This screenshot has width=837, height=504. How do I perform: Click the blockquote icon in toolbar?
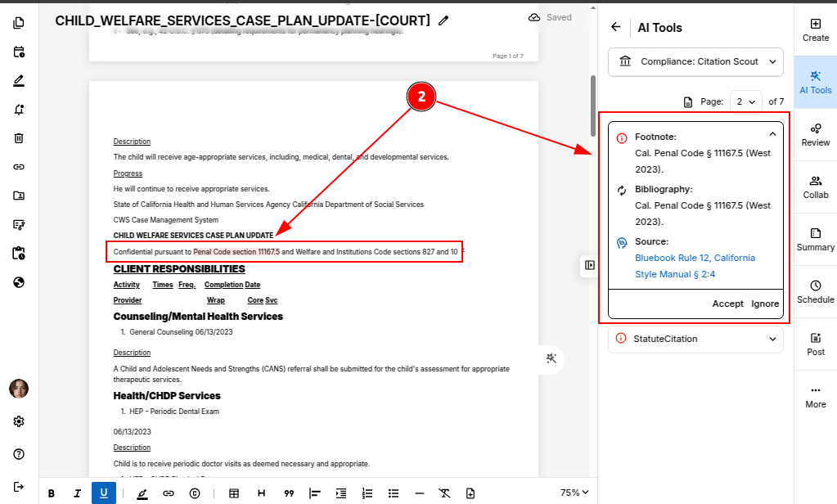pos(289,493)
